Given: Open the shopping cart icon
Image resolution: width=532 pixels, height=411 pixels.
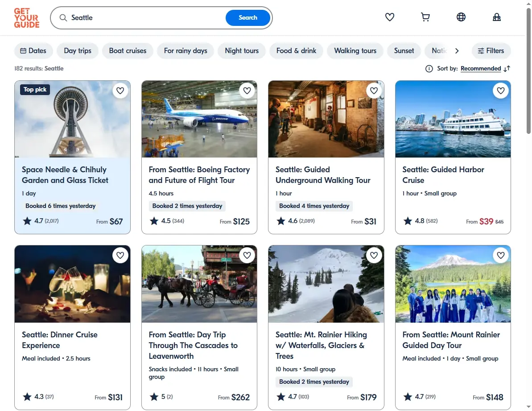Looking at the screenshot, I should click(425, 17).
